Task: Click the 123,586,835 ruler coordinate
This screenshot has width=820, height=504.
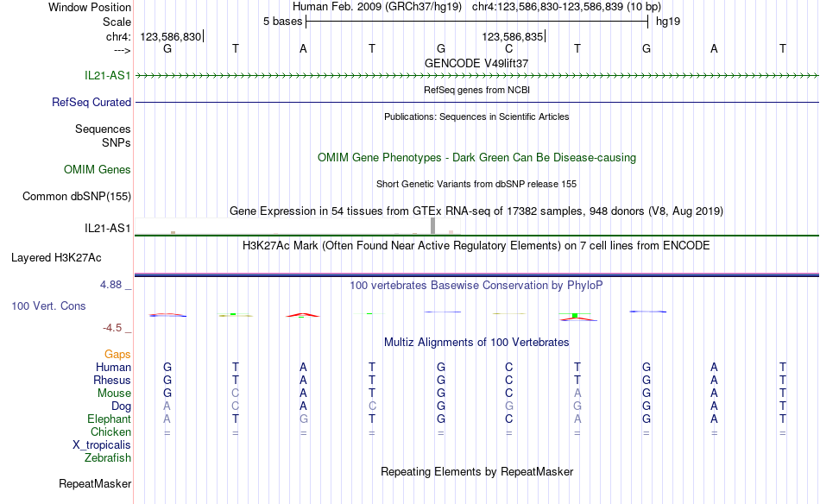Action: pos(513,37)
